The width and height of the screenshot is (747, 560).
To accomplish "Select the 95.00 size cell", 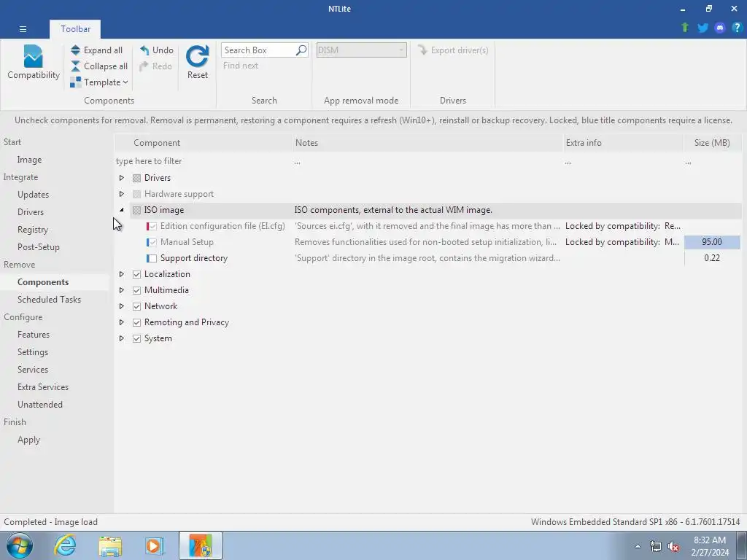I will [x=712, y=242].
